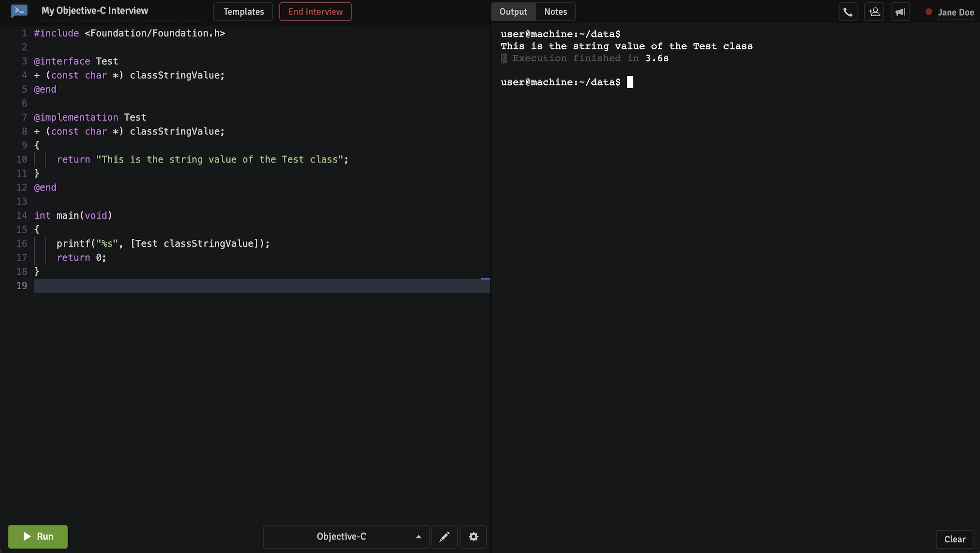Open the Templates menu
The image size is (980, 553).
tap(243, 11)
